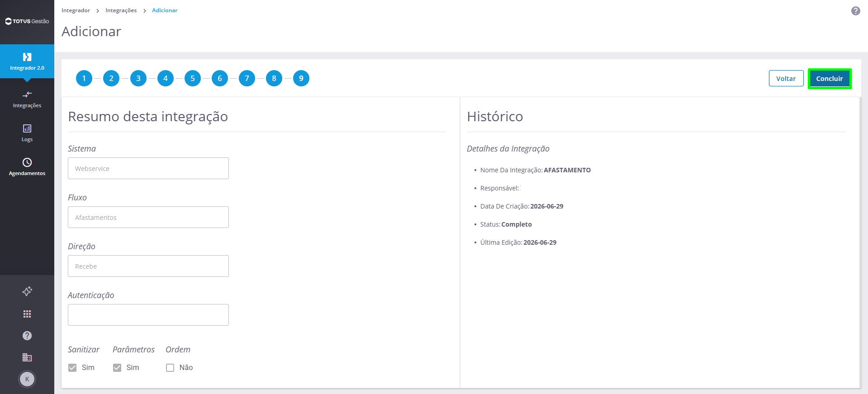The image size is (868, 394).
Task: Click the Responsável entry
Action: 500,188
